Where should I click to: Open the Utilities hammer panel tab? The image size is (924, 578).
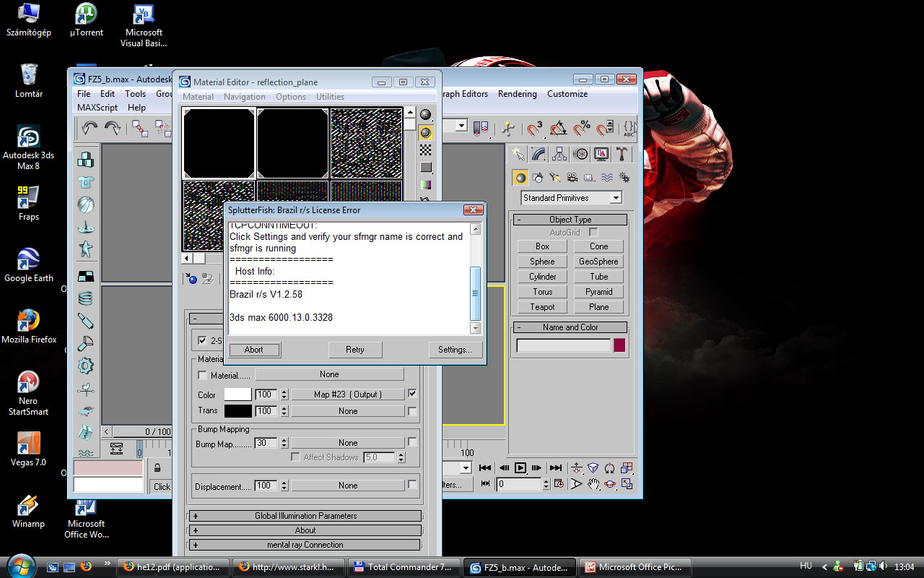point(622,154)
